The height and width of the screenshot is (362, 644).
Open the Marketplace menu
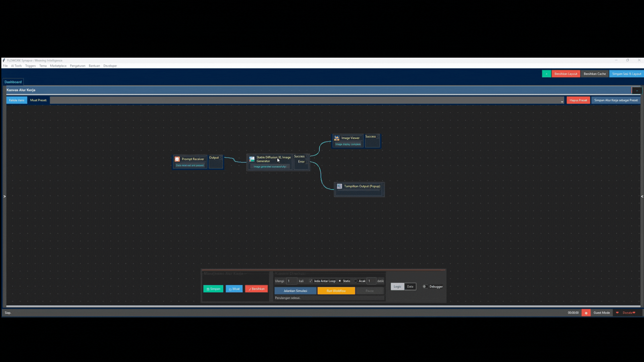(58, 66)
